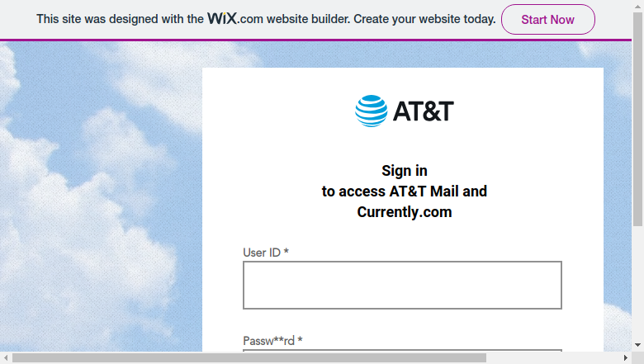
Task: Click the horizontal scrollbar thumb
Action: coord(249,358)
